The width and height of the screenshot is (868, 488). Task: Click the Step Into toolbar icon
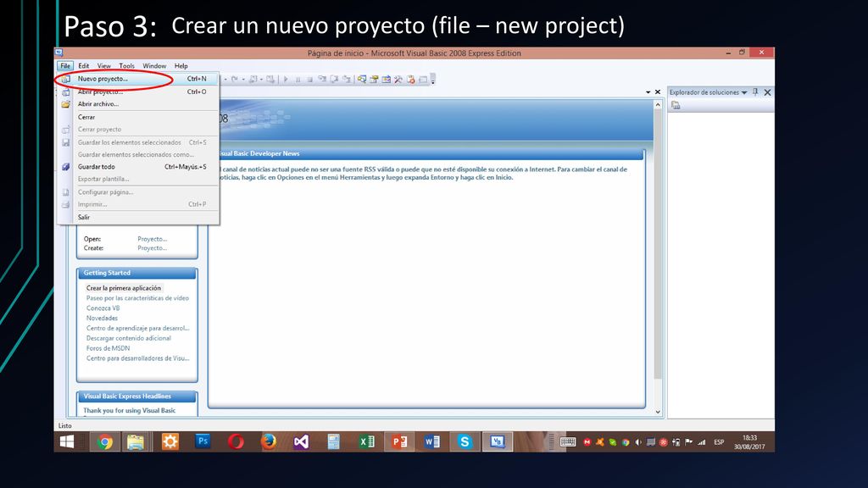click(322, 79)
